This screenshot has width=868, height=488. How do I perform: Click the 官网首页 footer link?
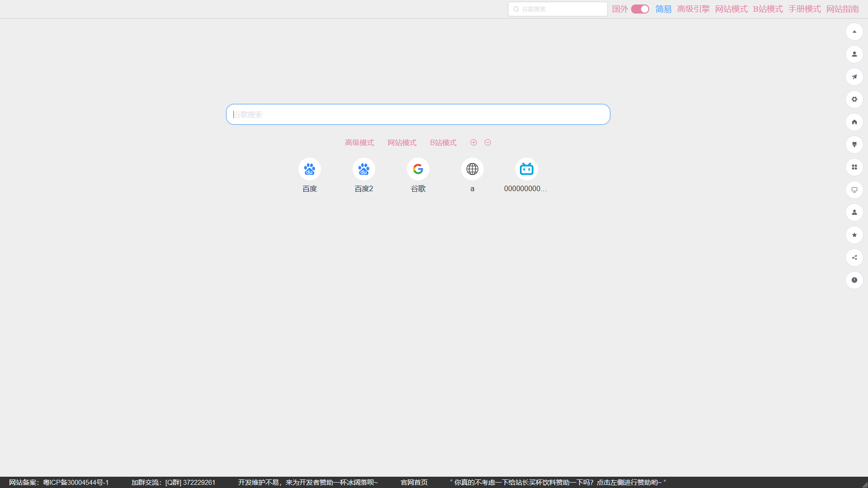[414, 482]
